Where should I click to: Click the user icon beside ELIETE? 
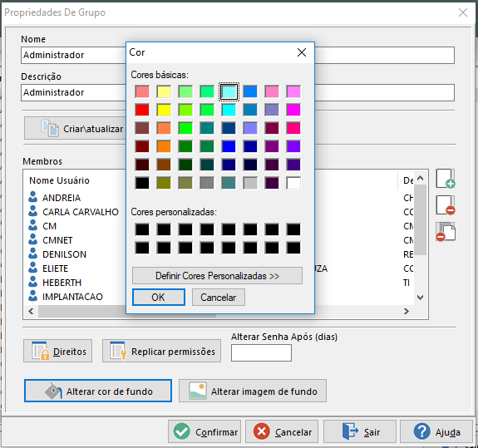tap(33, 268)
